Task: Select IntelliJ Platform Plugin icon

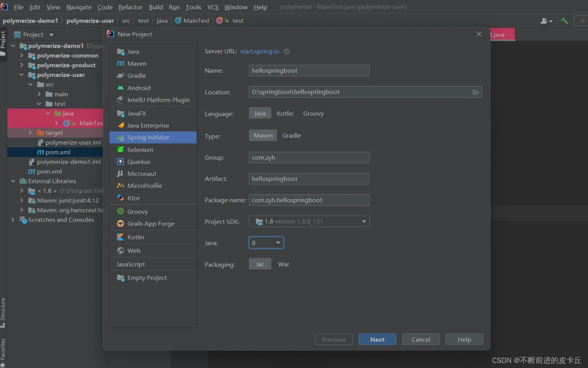Action: [121, 100]
